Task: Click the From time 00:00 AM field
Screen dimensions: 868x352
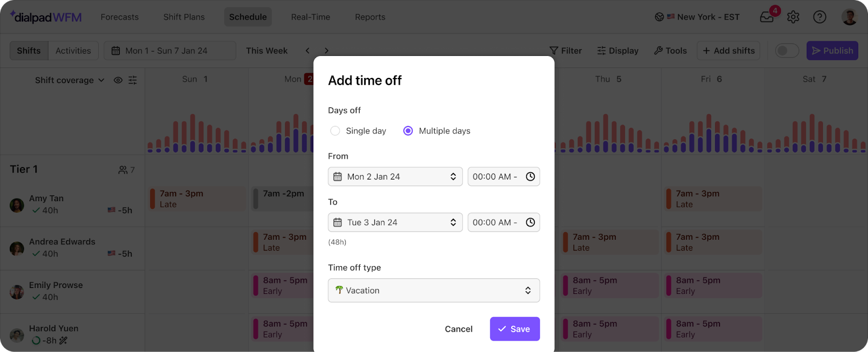Action: coord(503,176)
